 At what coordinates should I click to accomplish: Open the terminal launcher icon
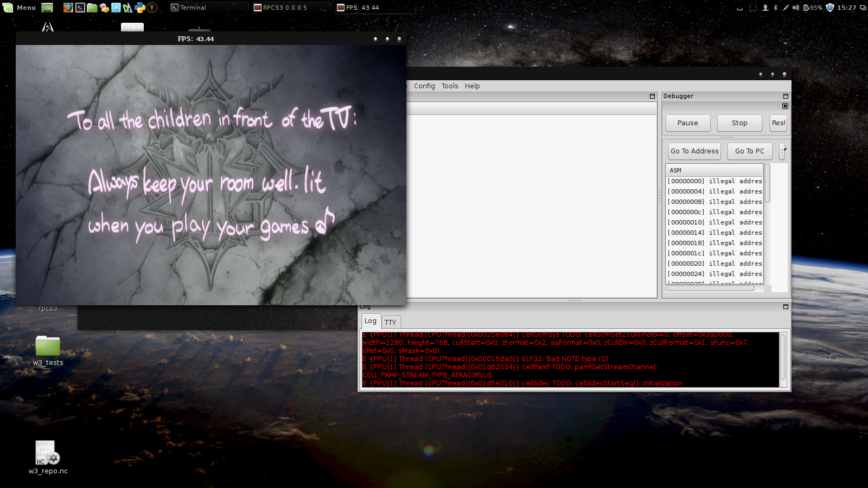pos(80,8)
